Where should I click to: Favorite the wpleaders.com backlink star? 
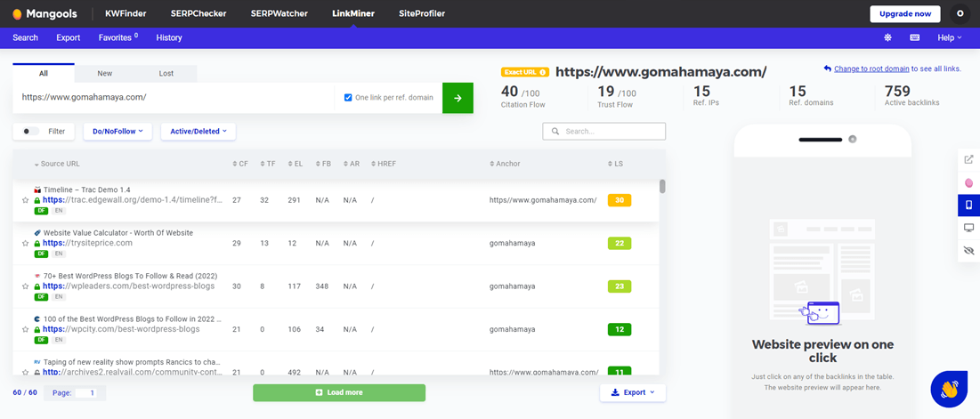point(26,286)
